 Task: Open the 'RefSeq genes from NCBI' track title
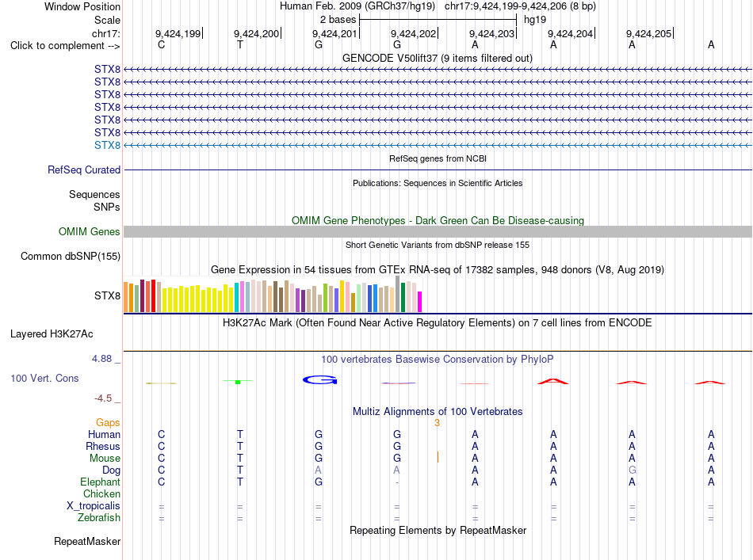point(438,158)
